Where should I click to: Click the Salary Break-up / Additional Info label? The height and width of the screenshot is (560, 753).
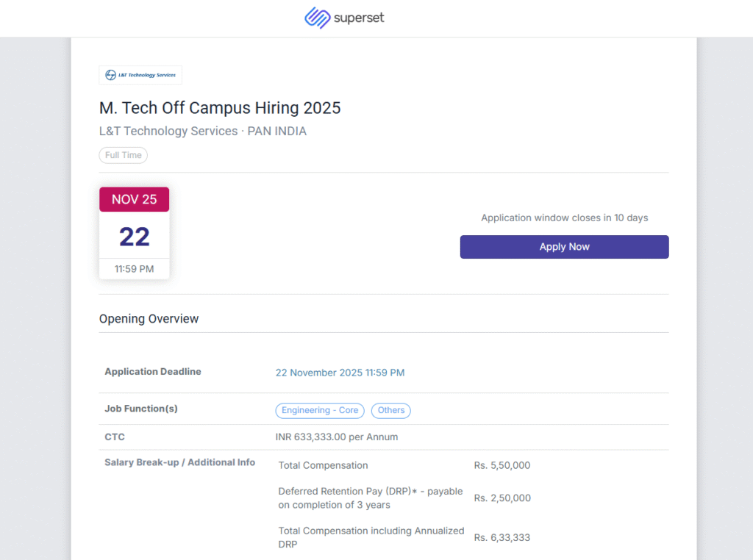point(179,462)
